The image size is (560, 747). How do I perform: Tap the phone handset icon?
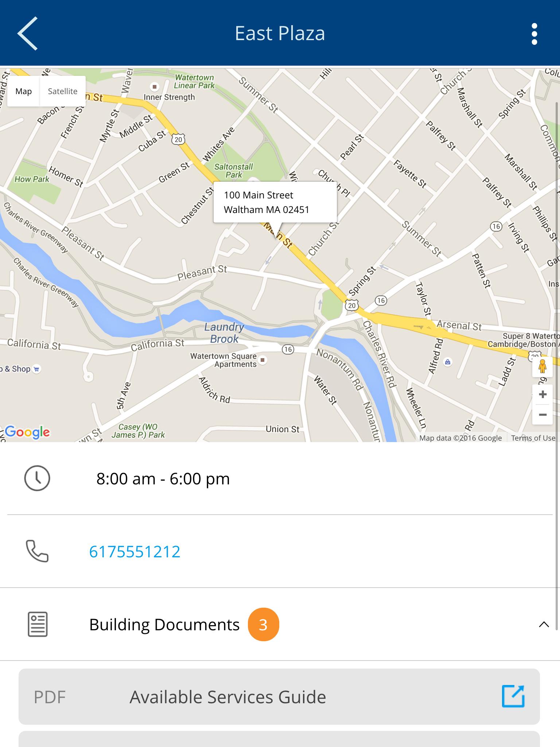tap(37, 551)
